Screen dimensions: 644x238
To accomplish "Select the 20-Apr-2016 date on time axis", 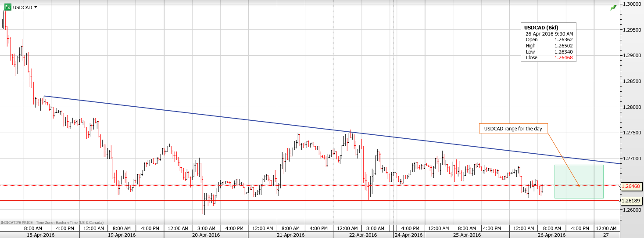I will click(206, 235).
